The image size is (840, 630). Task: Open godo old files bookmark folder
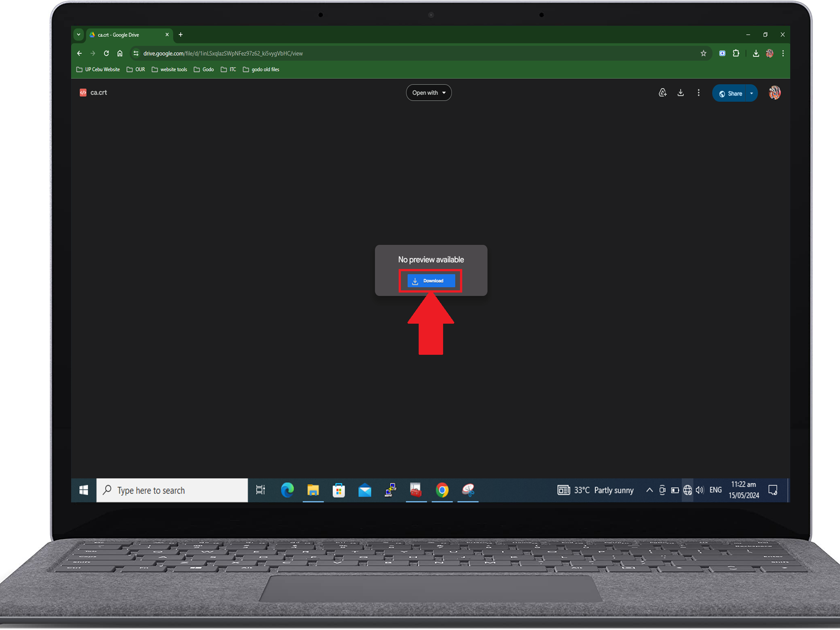[x=261, y=69]
